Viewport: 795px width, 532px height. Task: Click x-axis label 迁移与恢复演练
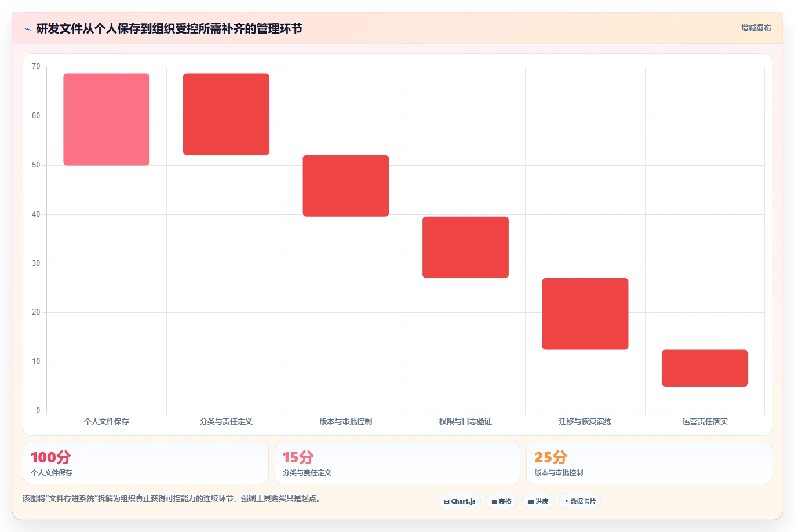(585, 421)
